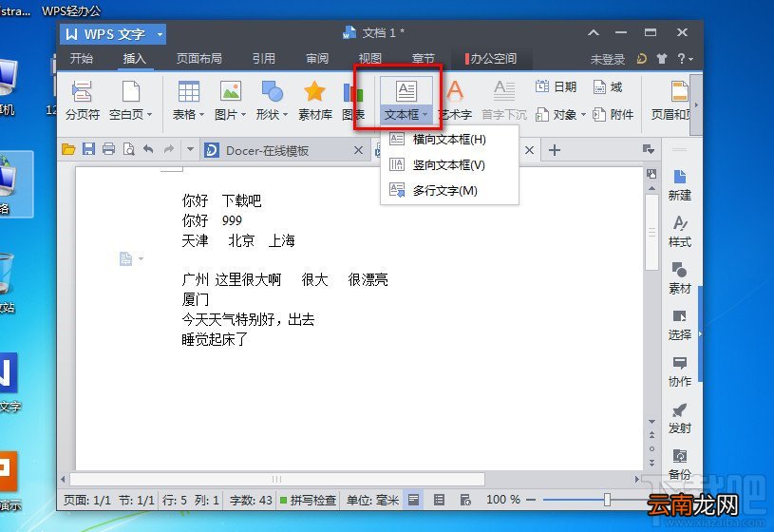Switch to web layout view button
The width and height of the screenshot is (774, 532).
(x=465, y=500)
